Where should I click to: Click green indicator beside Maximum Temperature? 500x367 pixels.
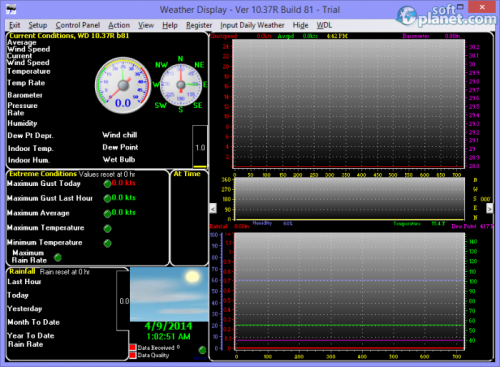107,228
